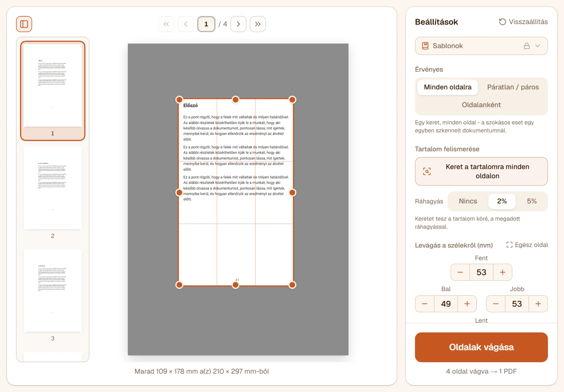Go to the first page

point(166,24)
